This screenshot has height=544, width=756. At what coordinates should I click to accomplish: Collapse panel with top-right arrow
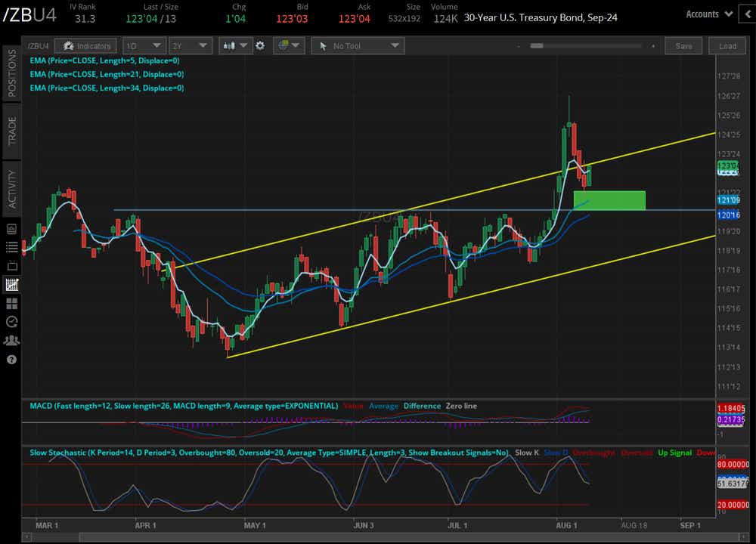pyautogui.click(x=748, y=14)
